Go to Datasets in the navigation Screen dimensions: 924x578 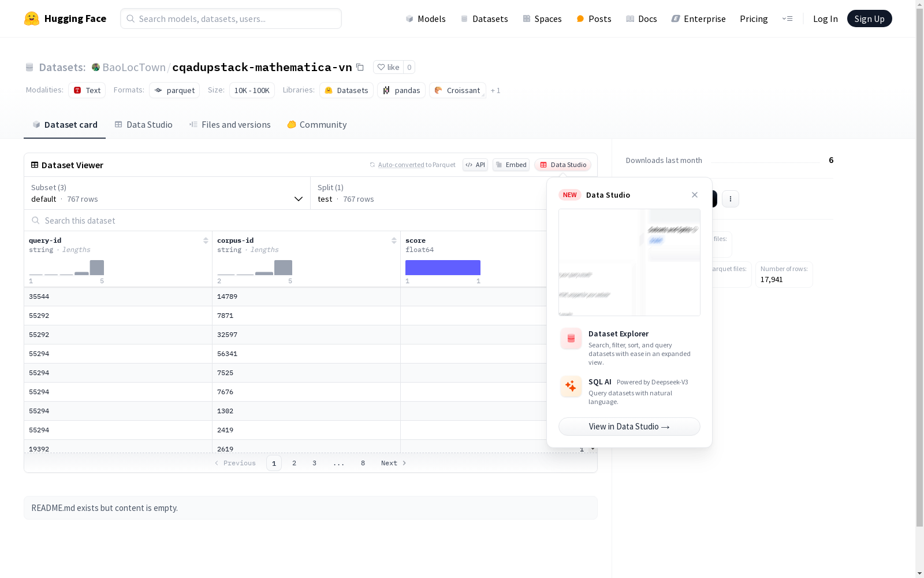point(484,18)
